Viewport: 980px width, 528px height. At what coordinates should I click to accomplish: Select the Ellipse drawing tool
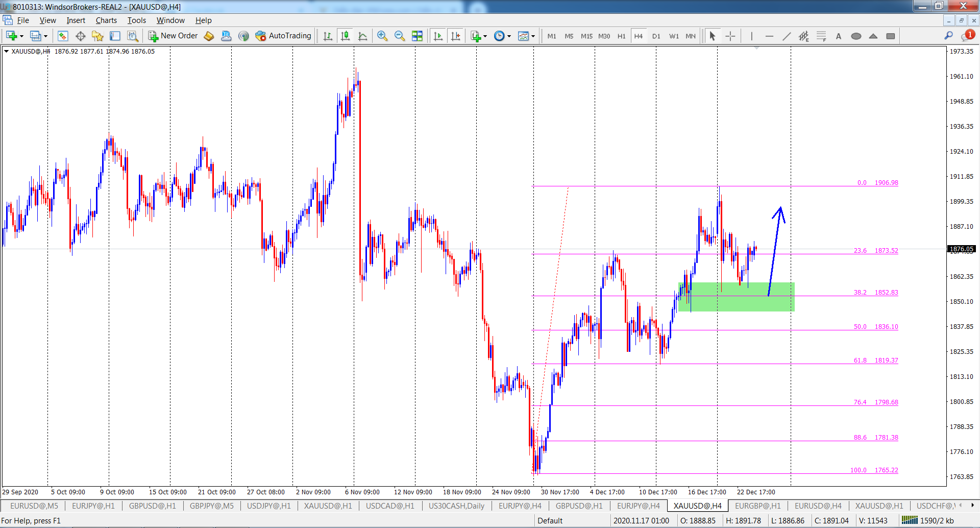pos(856,36)
